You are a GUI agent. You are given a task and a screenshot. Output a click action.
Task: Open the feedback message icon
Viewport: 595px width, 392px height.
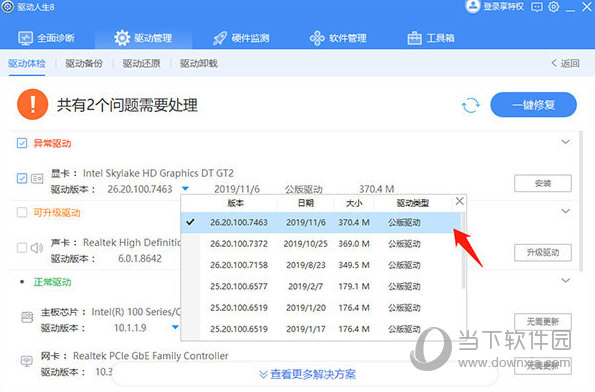click(x=537, y=7)
